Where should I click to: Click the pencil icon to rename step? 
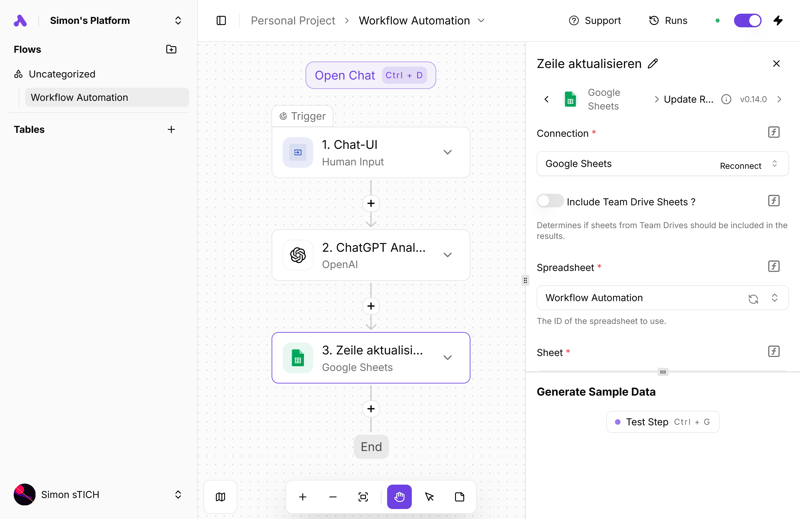(x=653, y=64)
